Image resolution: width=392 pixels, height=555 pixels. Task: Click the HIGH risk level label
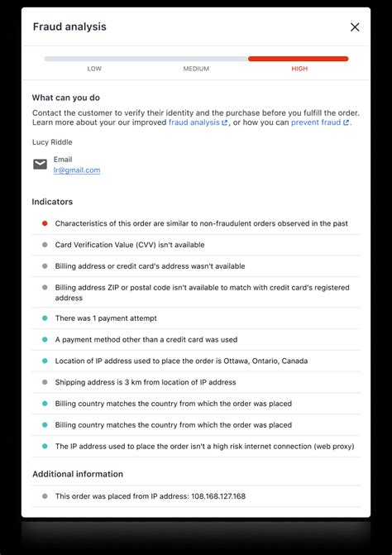[x=299, y=69]
